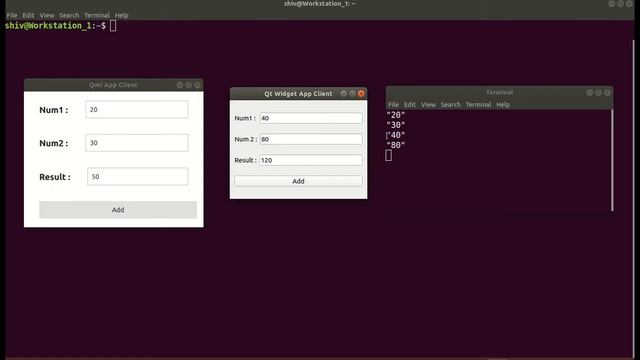This screenshot has width=640, height=360.
Task: Close the Qt Widget App Client window
Action: [361, 93]
